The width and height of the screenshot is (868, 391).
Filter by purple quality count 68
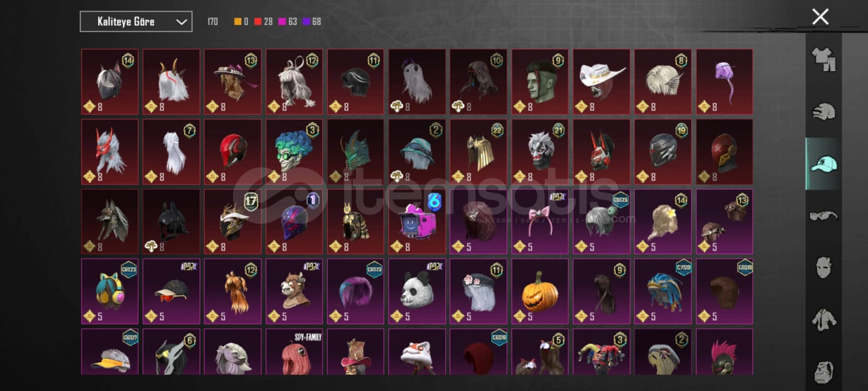(312, 22)
